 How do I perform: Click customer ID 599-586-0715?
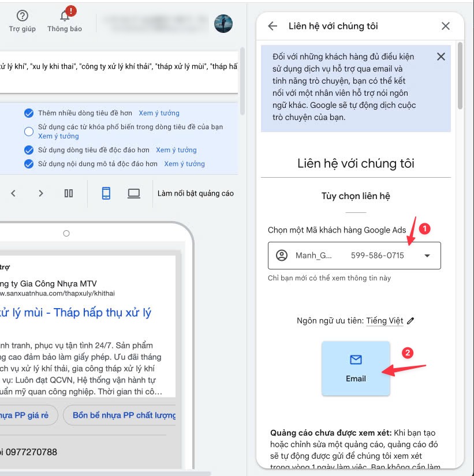click(x=378, y=256)
